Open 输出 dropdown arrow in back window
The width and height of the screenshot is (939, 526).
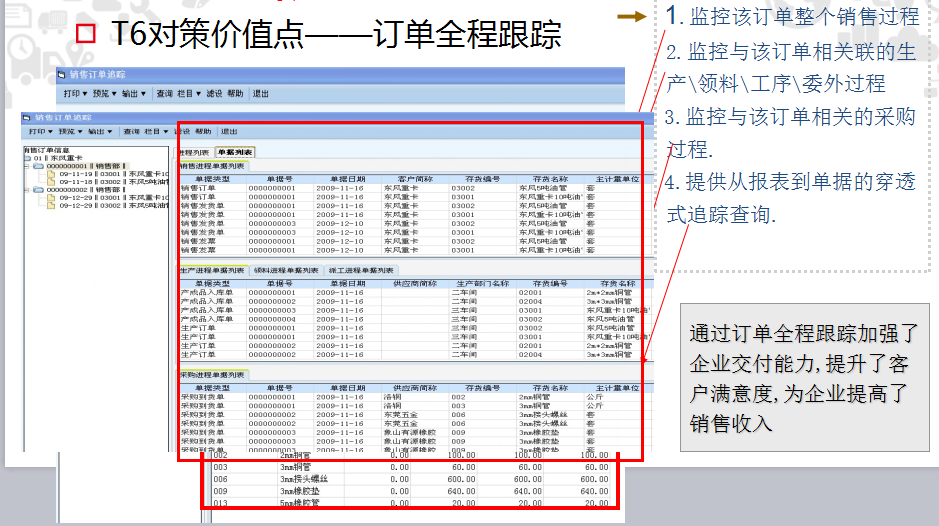[144, 94]
